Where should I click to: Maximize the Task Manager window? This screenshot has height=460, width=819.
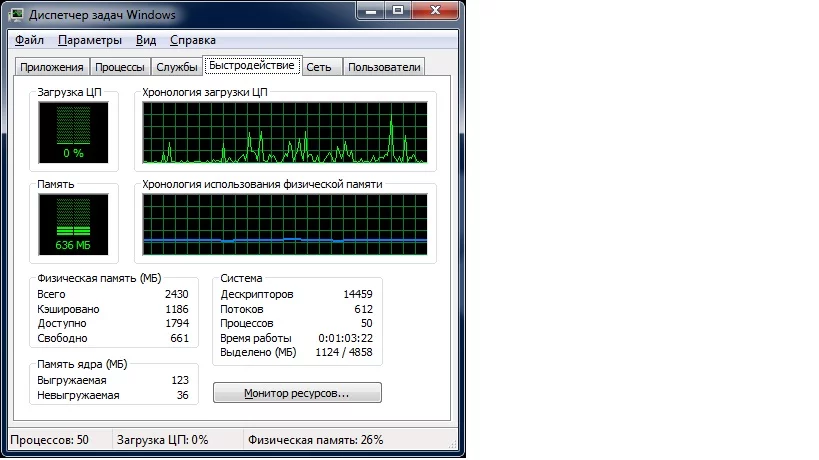tap(398, 10)
